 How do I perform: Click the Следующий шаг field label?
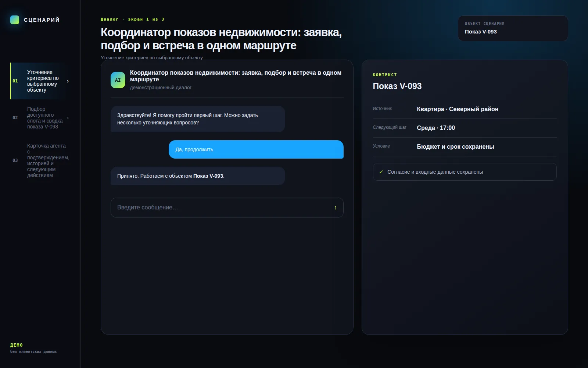[x=390, y=127]
